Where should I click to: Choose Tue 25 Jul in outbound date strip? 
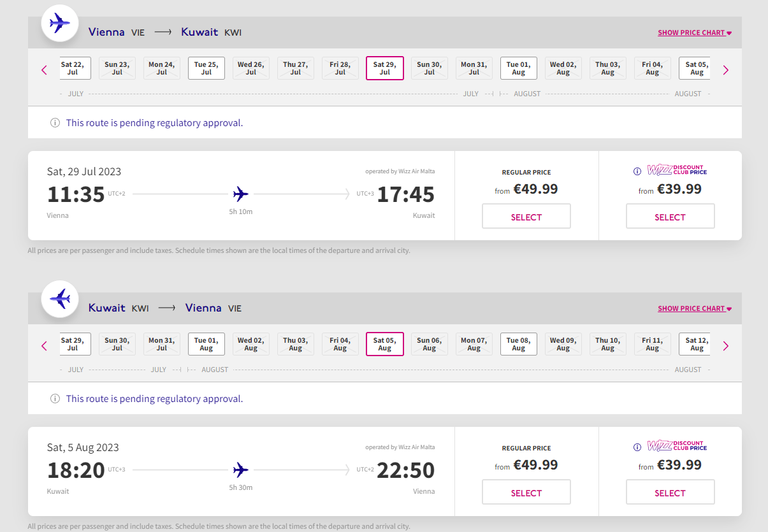tap(206, 68)
